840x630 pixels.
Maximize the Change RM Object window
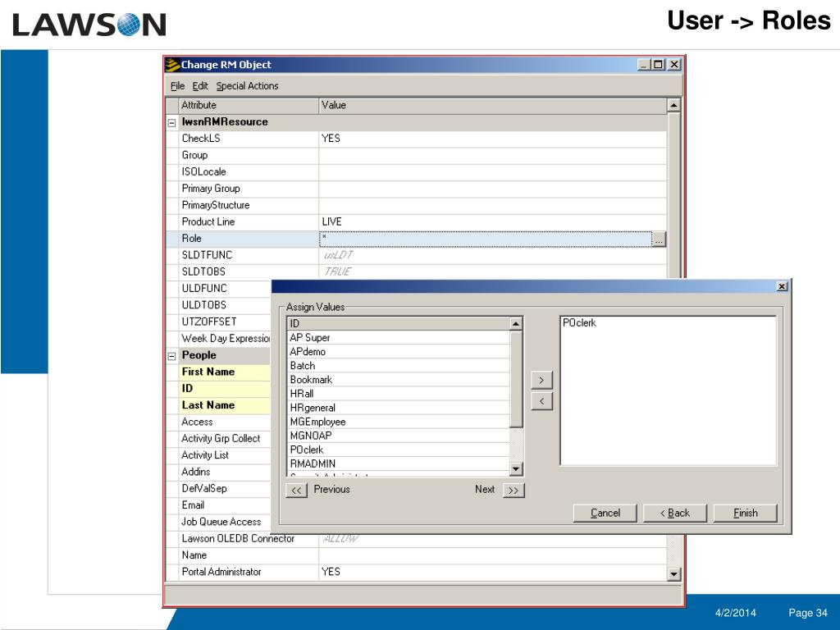point(659,65)
